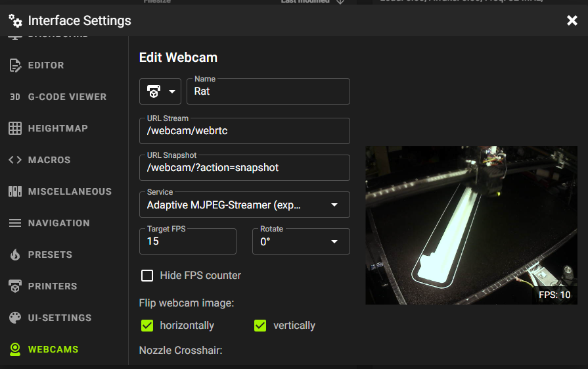Select the Webcams tab label

53,349
